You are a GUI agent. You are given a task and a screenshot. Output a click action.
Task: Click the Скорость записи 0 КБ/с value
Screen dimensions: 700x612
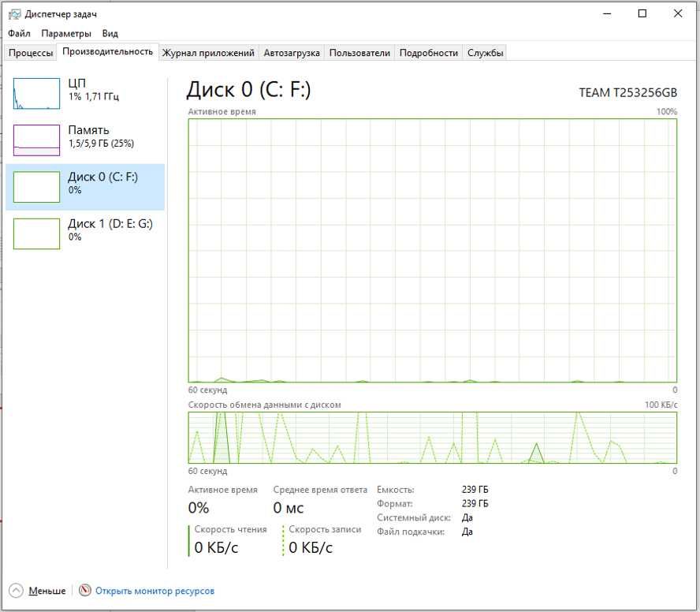click(x=311, y=547)
